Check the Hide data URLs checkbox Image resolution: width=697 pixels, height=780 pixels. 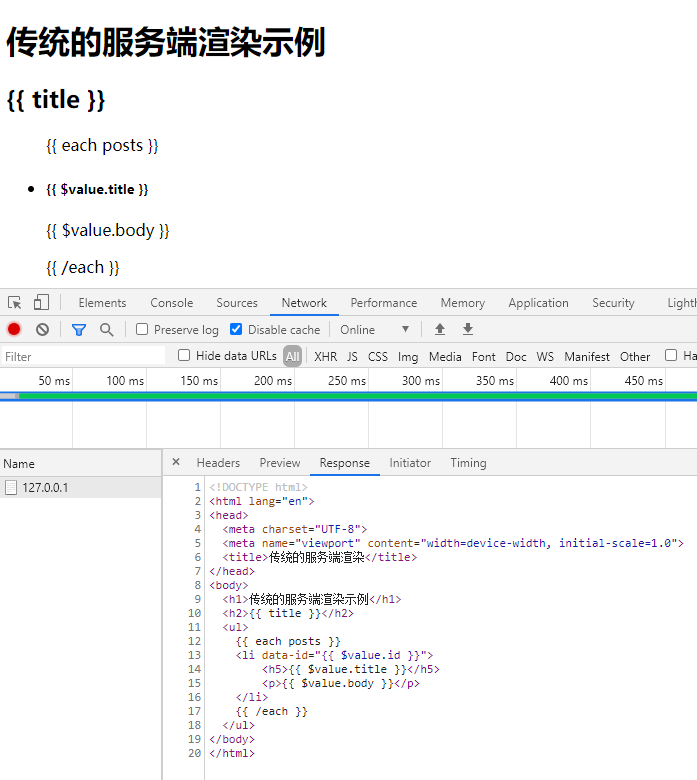click(184, 355)
